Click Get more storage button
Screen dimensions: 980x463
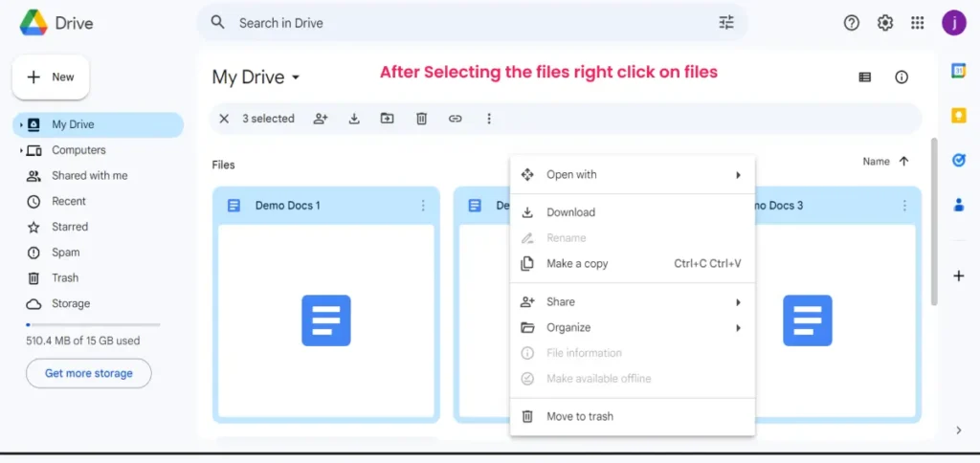88,373
